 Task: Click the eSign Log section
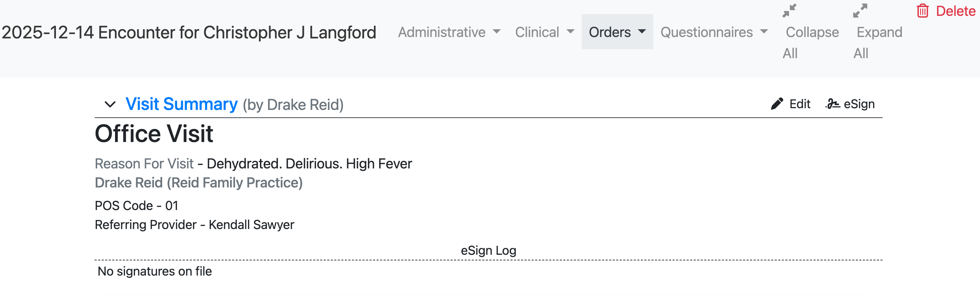click(x=488, y=250)
